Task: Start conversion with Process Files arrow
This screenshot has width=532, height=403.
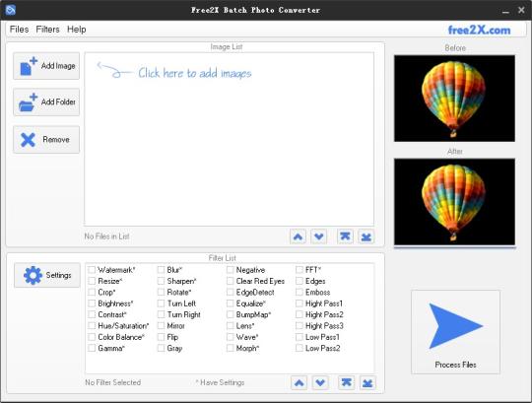Action: 455,332
